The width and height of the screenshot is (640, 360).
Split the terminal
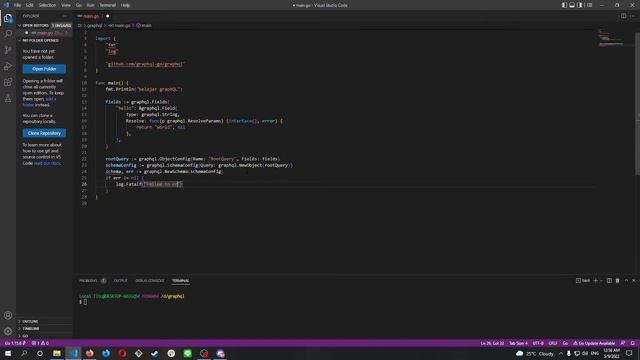pos(609,280)
